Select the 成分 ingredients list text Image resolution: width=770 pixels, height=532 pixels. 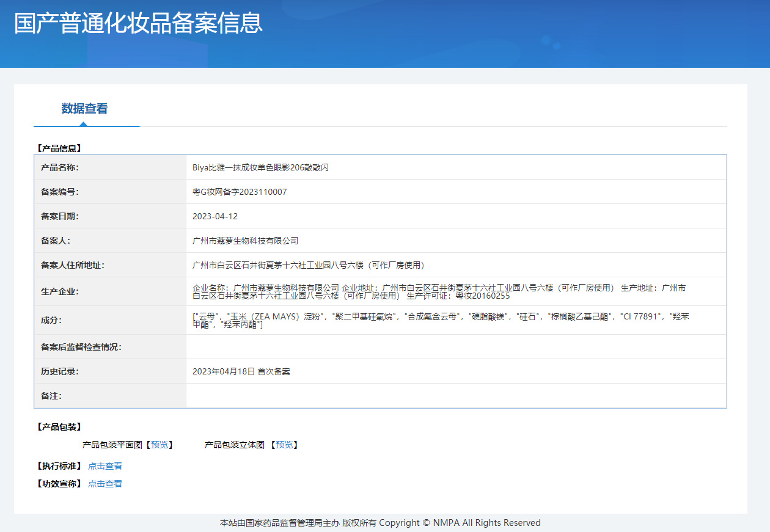[440, 320]
